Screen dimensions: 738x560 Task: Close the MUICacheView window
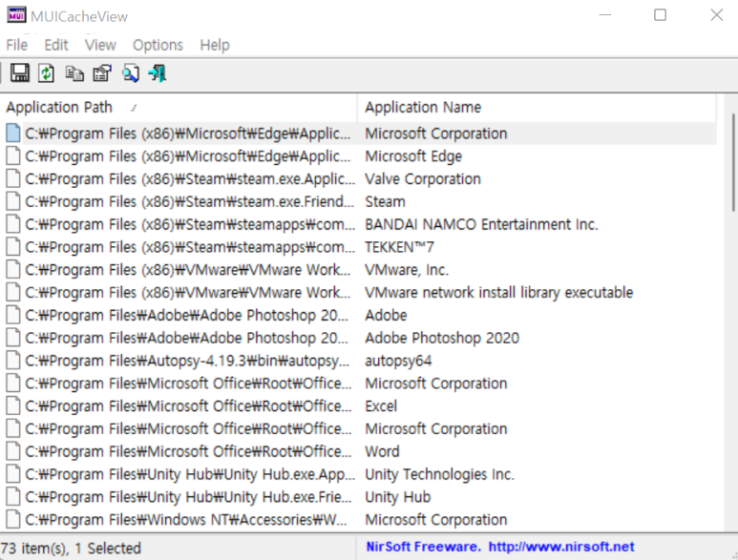tap(716, 15)
